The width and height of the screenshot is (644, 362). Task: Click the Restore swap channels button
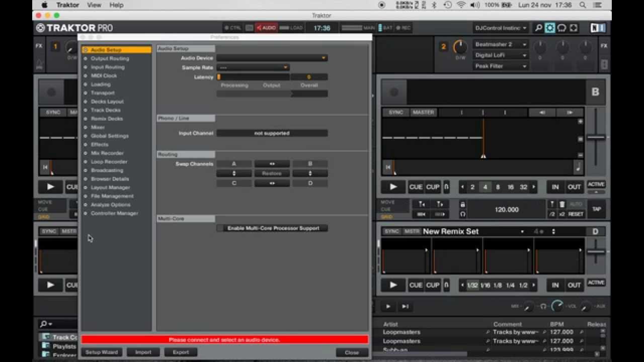coord(272,173)
